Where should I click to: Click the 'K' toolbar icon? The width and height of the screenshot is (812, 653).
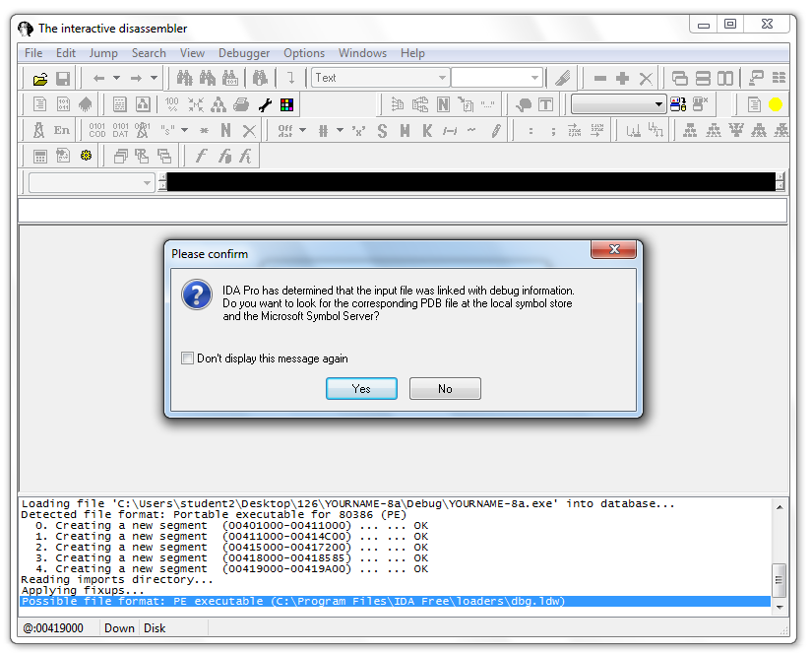coord(427,131)
